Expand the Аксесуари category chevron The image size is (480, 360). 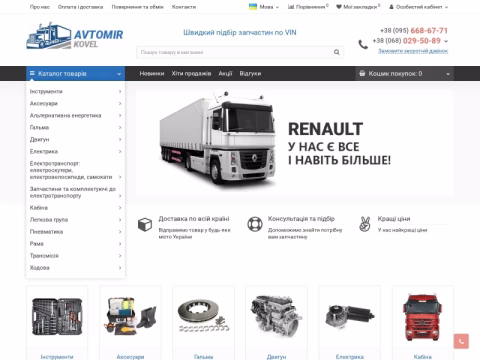(x=120, y=103)
